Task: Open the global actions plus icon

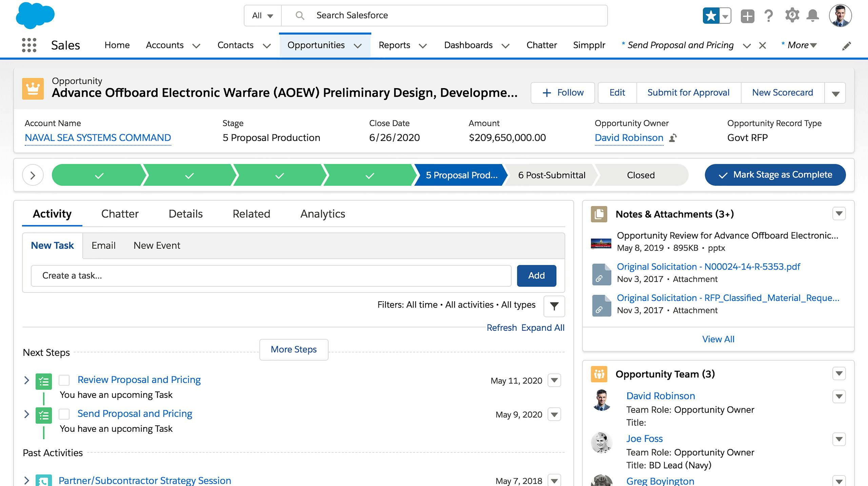Action: point(747,16)
